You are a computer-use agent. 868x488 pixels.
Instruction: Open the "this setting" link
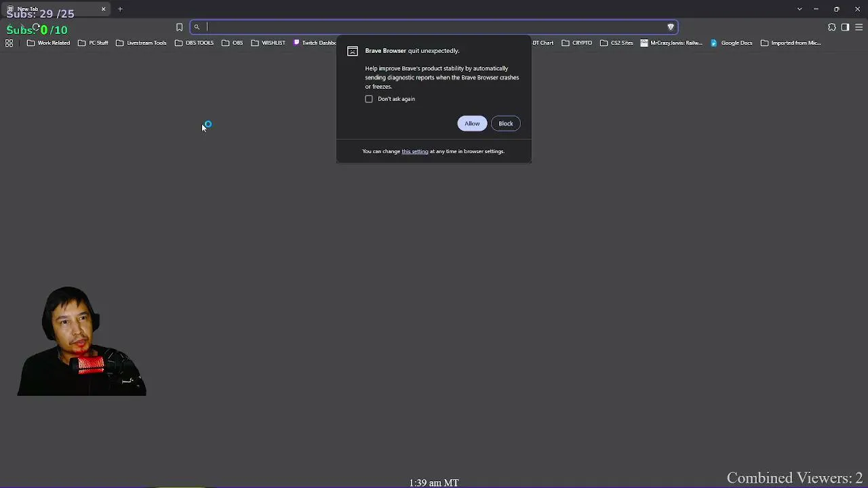(415, 151)
